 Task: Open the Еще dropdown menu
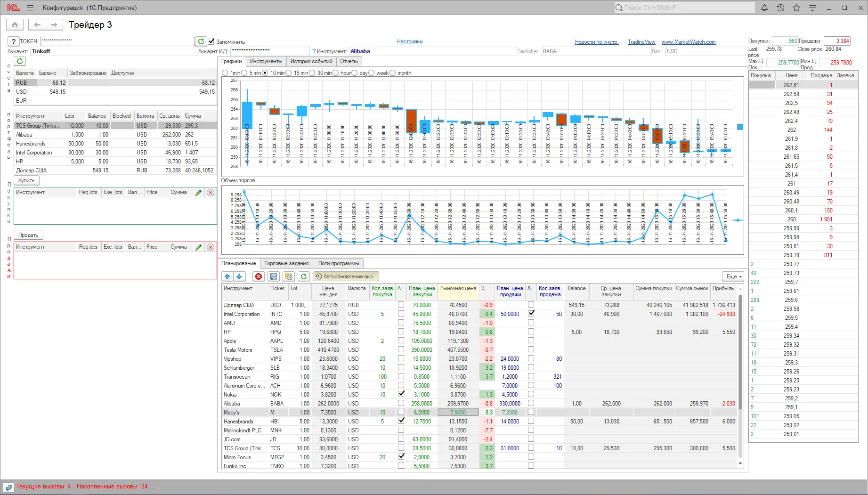point(733,276)
